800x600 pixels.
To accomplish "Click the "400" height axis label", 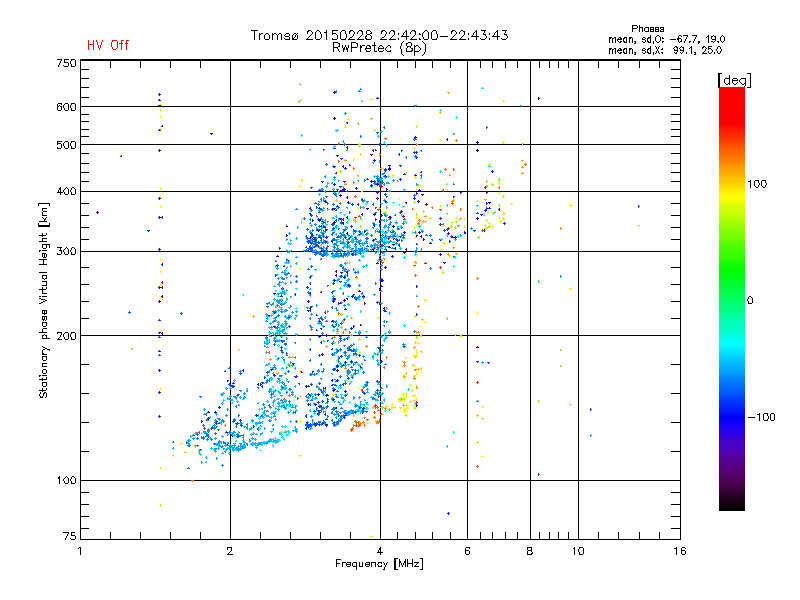I will pyautogui.click(x=66, y=191).
